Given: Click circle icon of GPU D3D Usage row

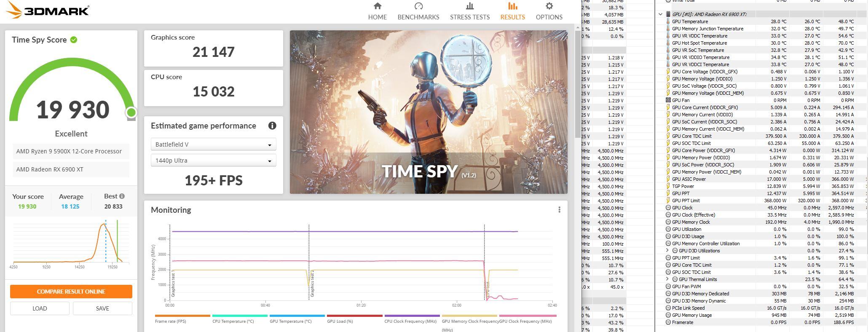Looking at the screenshot, I should [x=668, y=236].
